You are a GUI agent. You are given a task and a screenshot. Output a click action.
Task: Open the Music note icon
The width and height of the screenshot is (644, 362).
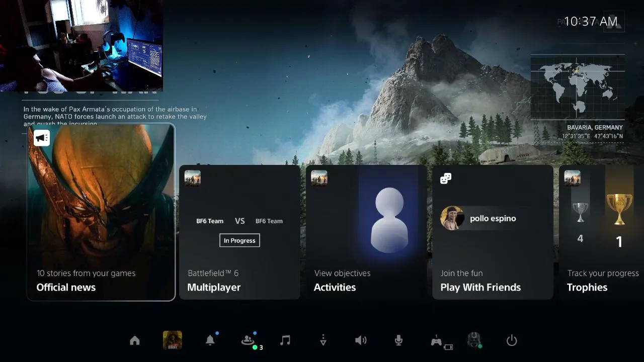pos(285,340)
